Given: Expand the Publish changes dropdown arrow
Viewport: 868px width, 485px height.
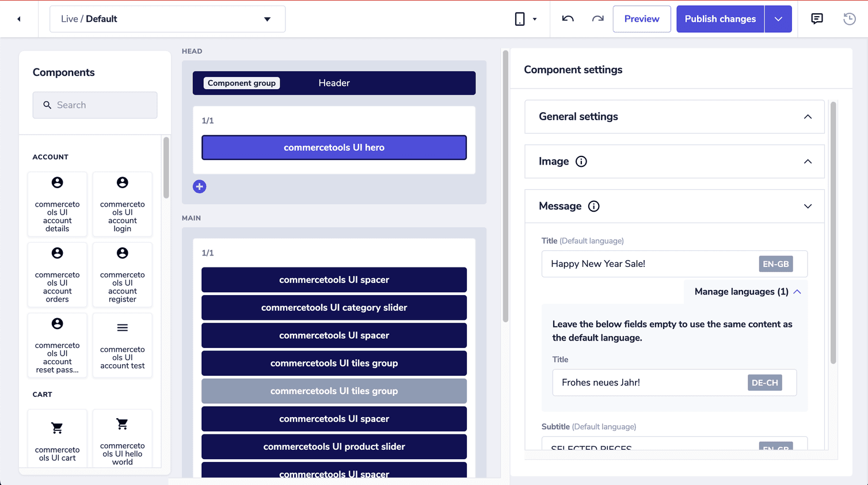Looking at the screenshot, I should pos(778,18).
